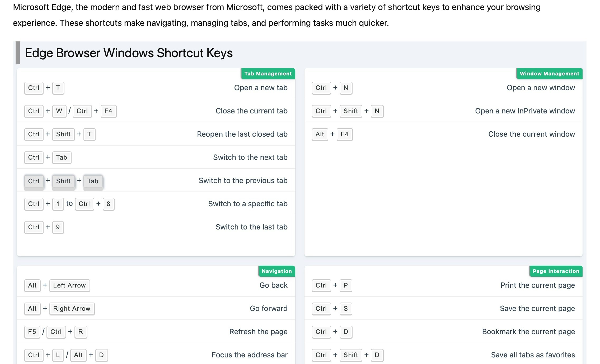
Task: Click the Page Interaction category badge
Action: coord(556,271)
